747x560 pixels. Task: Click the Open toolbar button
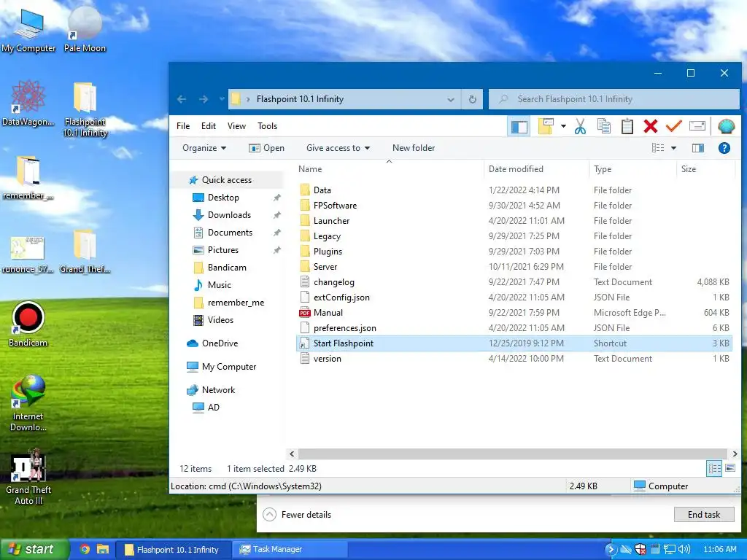tap(266, 148)
